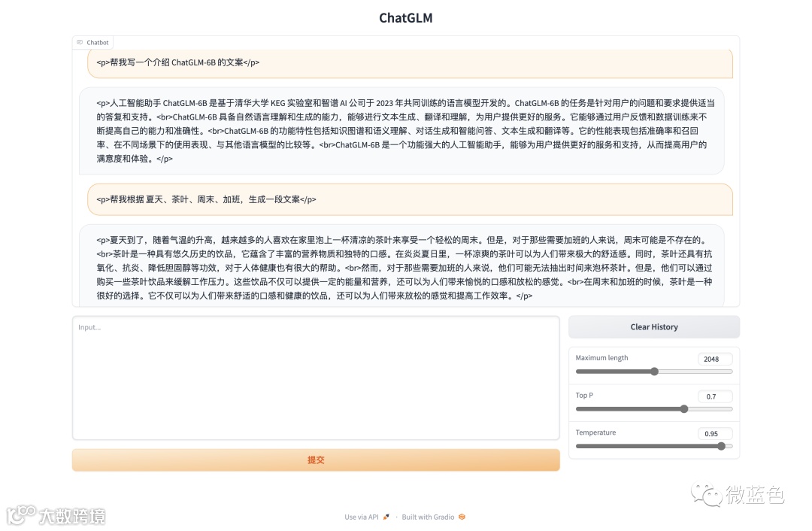The height and width of the screenshot is (531, 812).
Task: Select the user message 夏天、茶叶、周末、加班
Action: (411, 199)
